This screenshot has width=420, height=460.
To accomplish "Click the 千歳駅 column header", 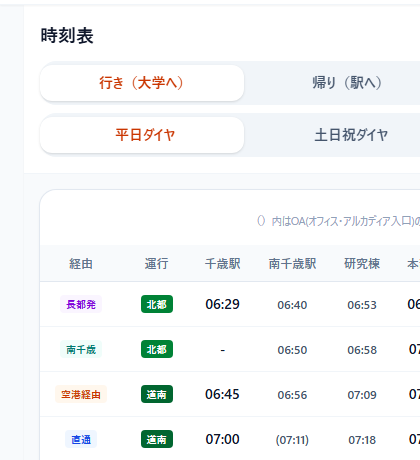I will pos(223,264).
